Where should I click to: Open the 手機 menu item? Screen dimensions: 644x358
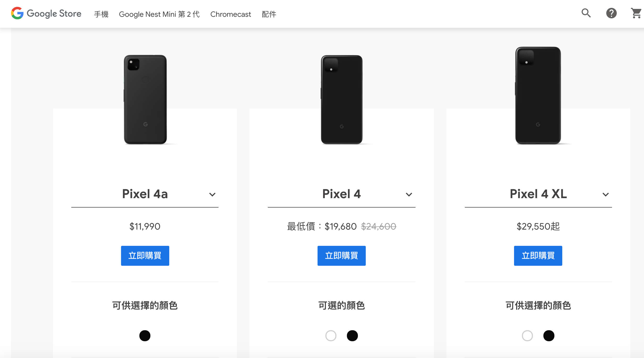click(x=101, y=14)
